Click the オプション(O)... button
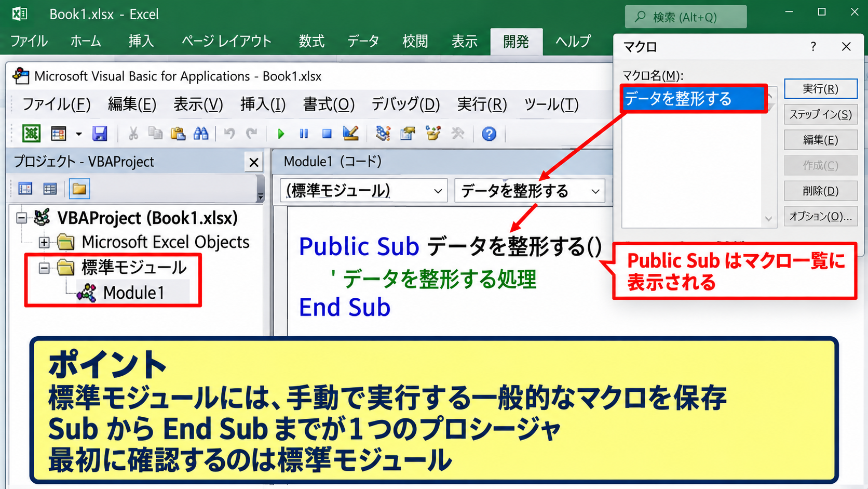The image size is (868, 489). [820, 216]
